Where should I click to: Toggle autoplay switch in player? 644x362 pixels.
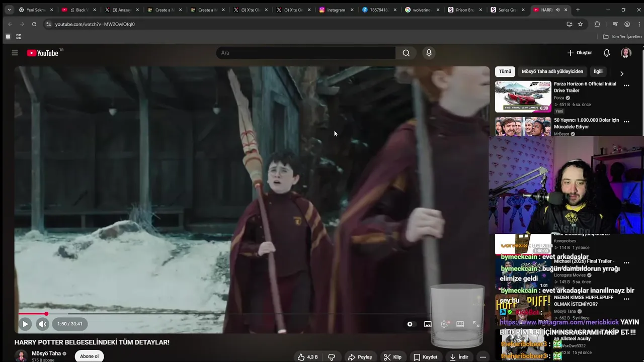tap(410, 324)
